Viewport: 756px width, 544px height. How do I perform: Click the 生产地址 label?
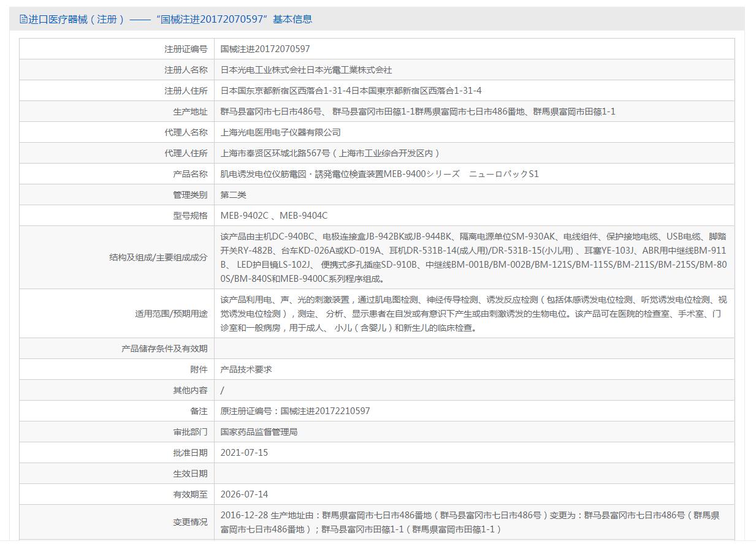[190, 111]
